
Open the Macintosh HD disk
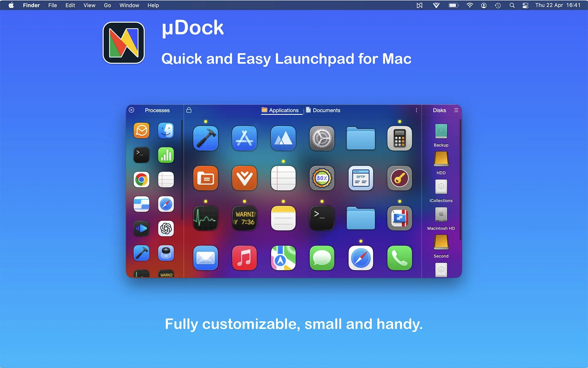(441, 215)
